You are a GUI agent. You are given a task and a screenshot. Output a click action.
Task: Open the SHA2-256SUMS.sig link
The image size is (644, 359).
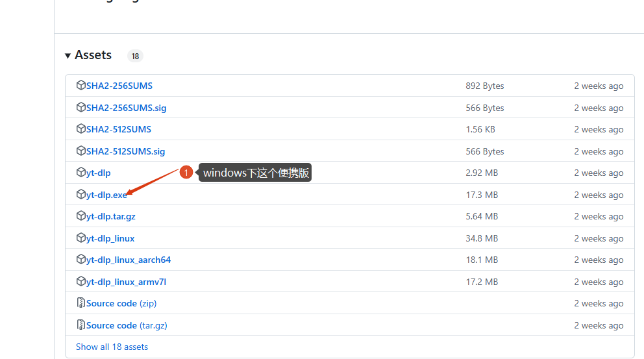pos(126,108)
